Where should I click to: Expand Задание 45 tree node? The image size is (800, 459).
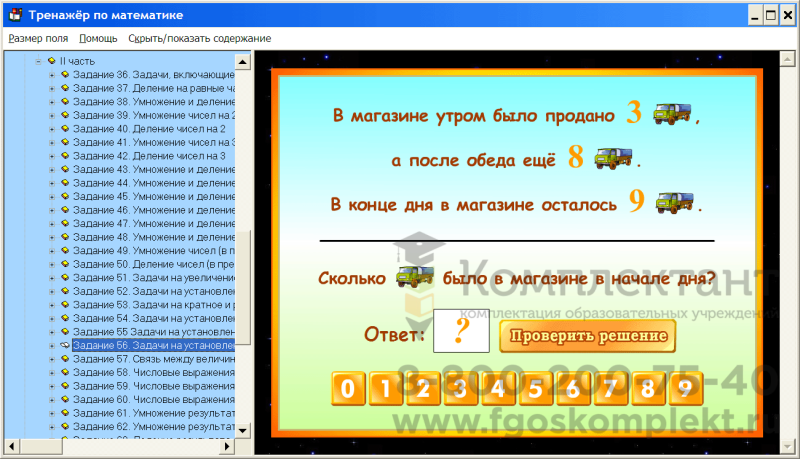tap(52, 197)
